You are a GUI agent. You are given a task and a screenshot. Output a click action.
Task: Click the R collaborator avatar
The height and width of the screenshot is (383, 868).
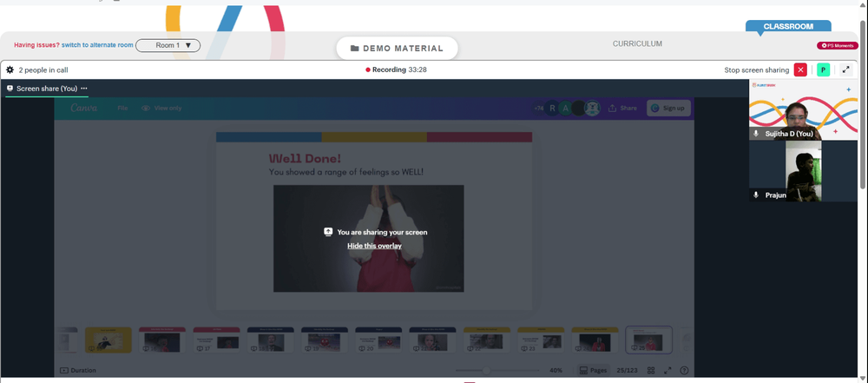point(551,108)
